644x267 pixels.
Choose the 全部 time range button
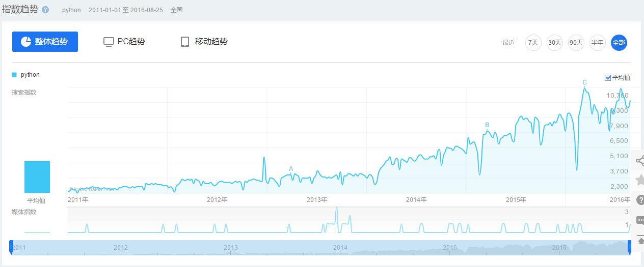(619, 43)
